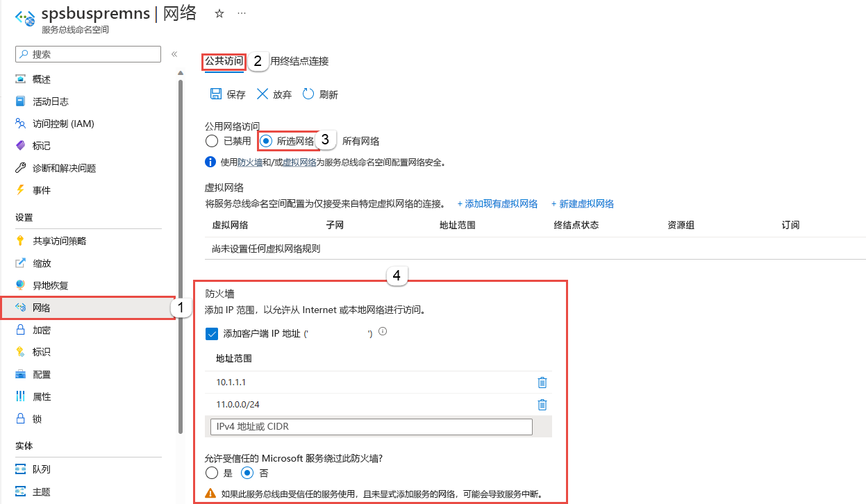Open the 虚拟网络 hyperlink in info text

tap(299, 162)
